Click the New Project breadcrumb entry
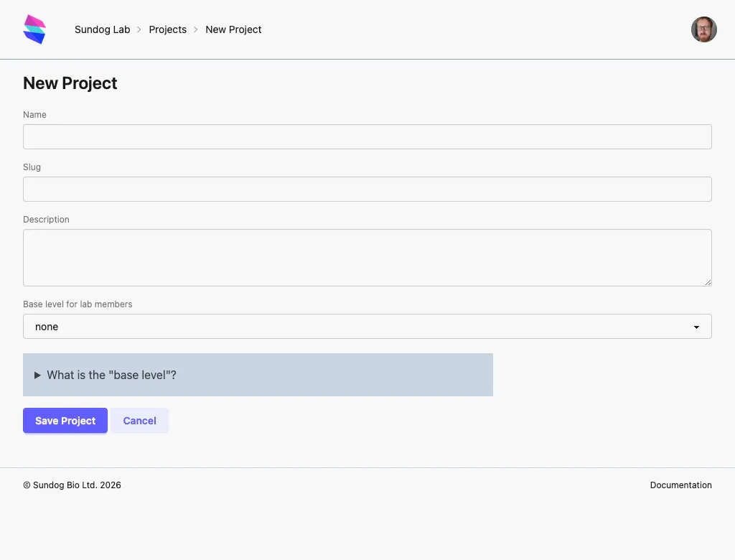735x560 pixels. [x=233, y=29]
